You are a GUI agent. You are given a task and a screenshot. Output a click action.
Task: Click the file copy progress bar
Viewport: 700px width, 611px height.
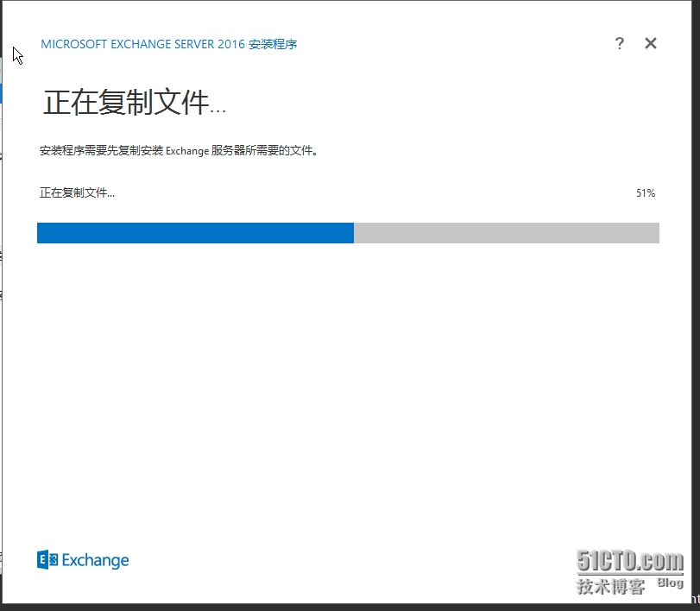click(348, 233)
